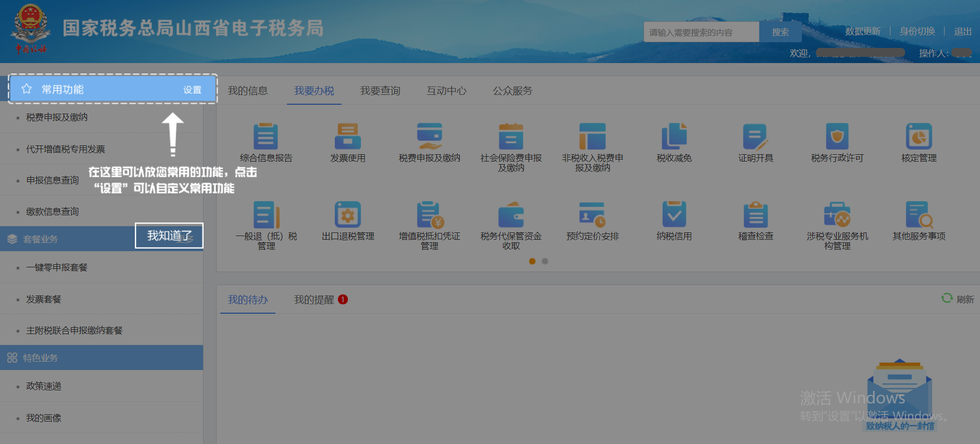
Task: Click 数据更新 link
Action: click(862, 31)
